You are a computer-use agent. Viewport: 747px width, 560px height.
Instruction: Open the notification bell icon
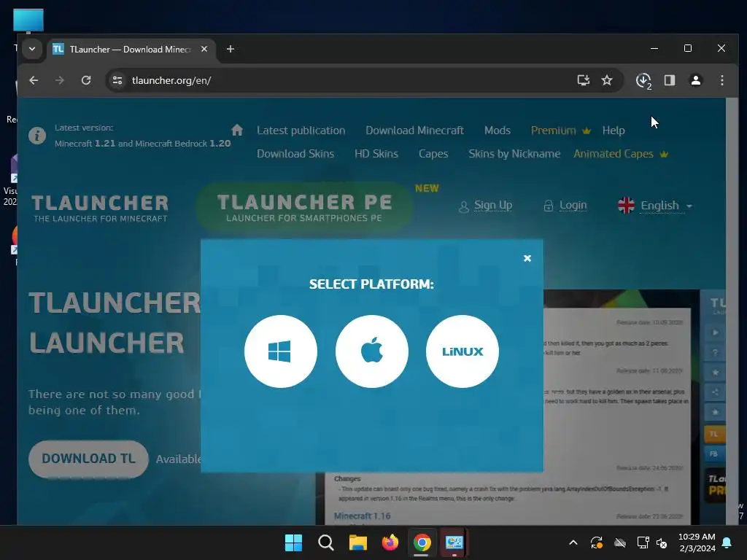coord(727,542)
